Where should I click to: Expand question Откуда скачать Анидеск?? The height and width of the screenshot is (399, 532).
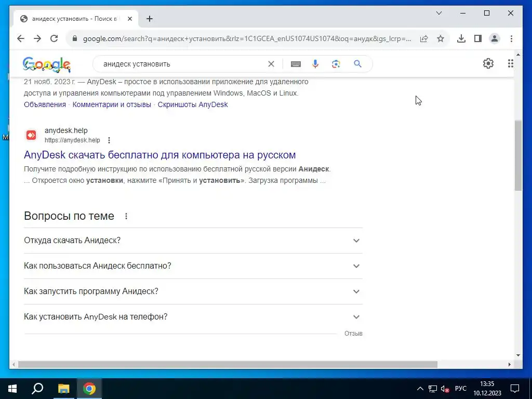(193, 241)
